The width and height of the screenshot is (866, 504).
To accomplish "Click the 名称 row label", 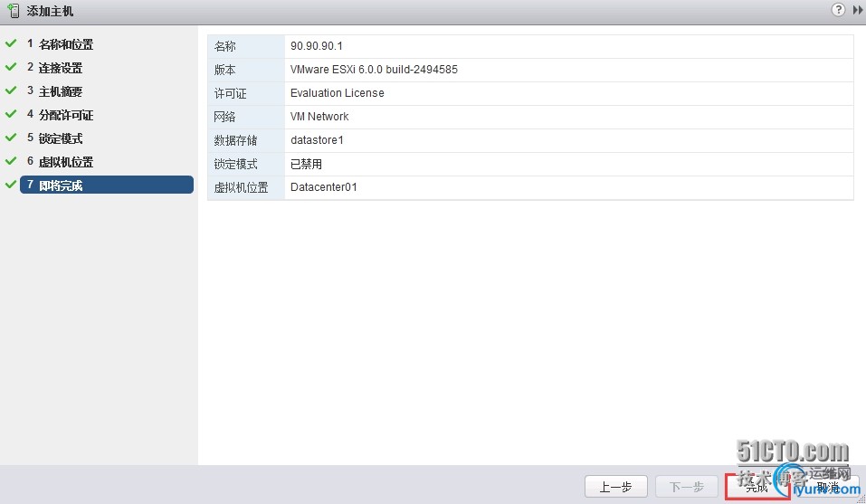I will (224, 46).
